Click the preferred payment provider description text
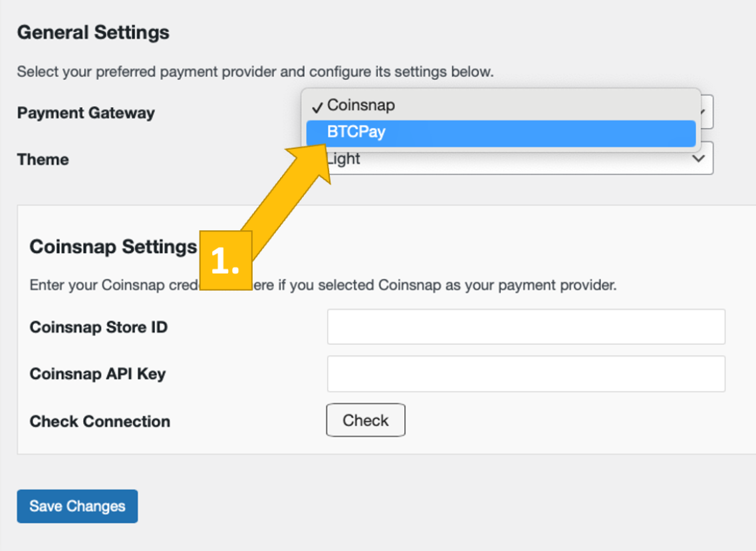This screenshot has height=551, width=756. 255,72
